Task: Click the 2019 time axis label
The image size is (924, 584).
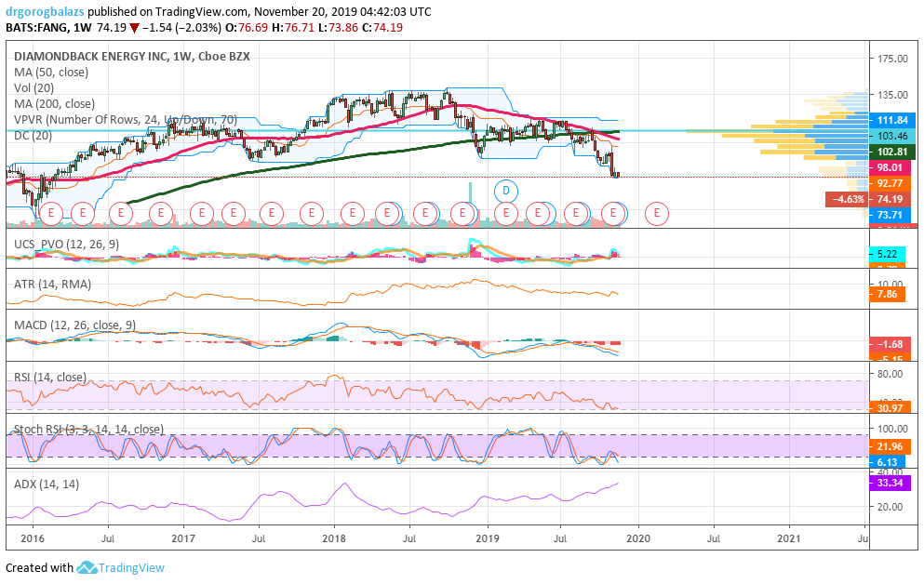Action: click(488, 538)
